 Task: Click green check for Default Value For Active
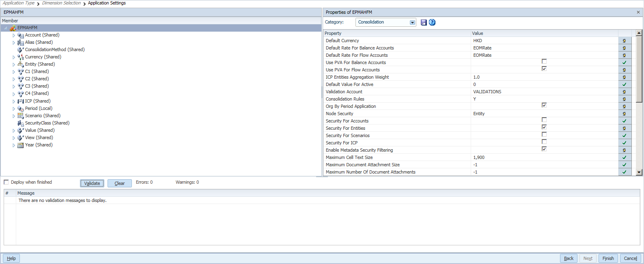click(624, 84)
